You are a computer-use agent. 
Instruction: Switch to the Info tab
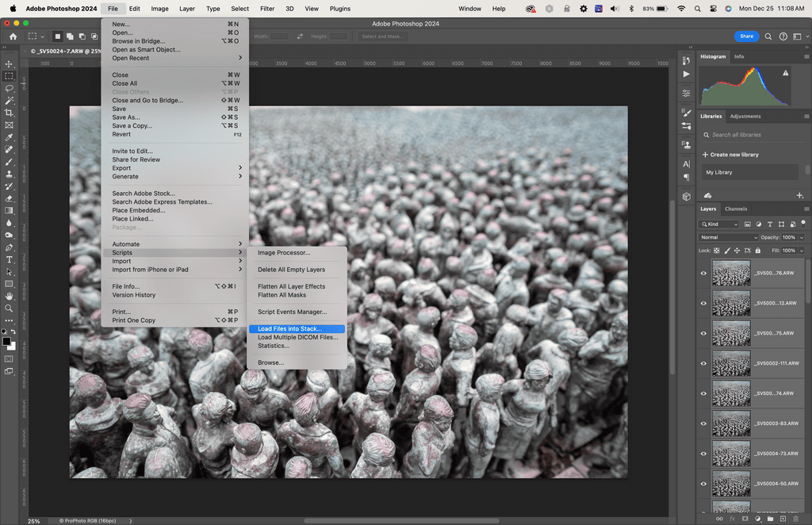coord(739,56)
